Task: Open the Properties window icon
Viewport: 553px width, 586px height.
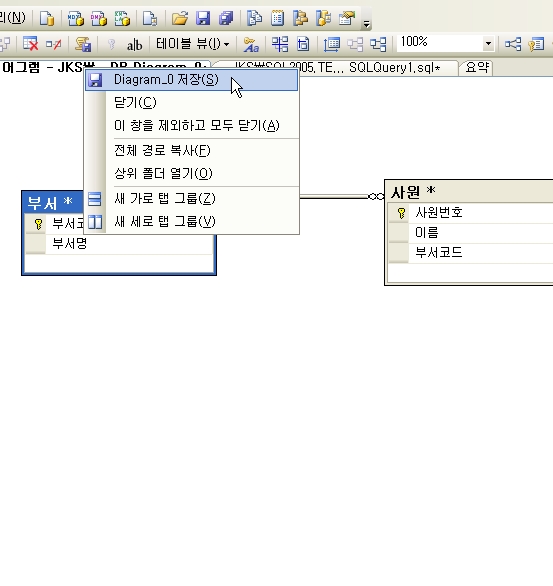Action: [347, 18]
